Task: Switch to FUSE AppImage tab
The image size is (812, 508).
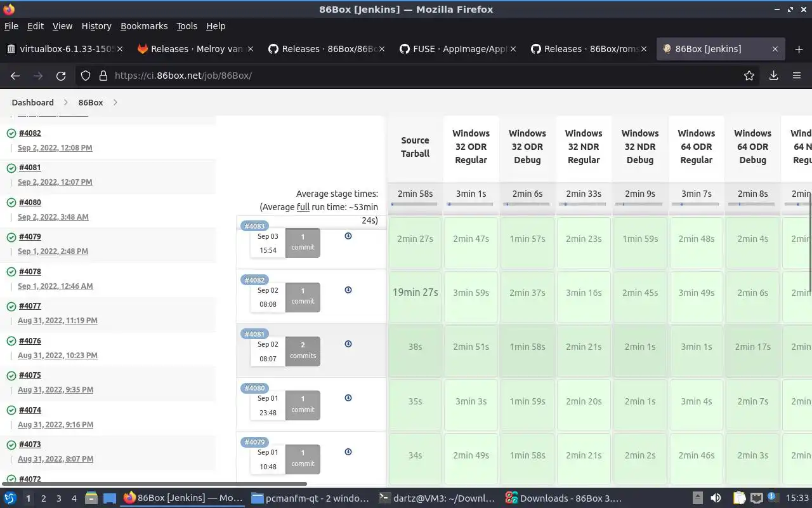Action: [457, 49]
